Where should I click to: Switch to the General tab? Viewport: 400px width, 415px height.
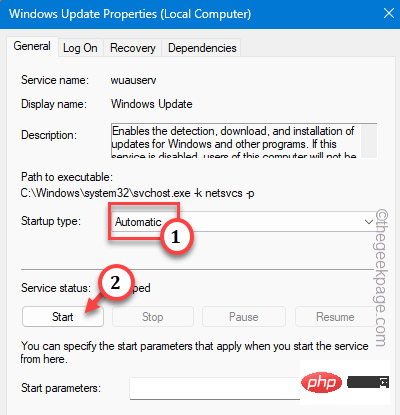(32, 46)
